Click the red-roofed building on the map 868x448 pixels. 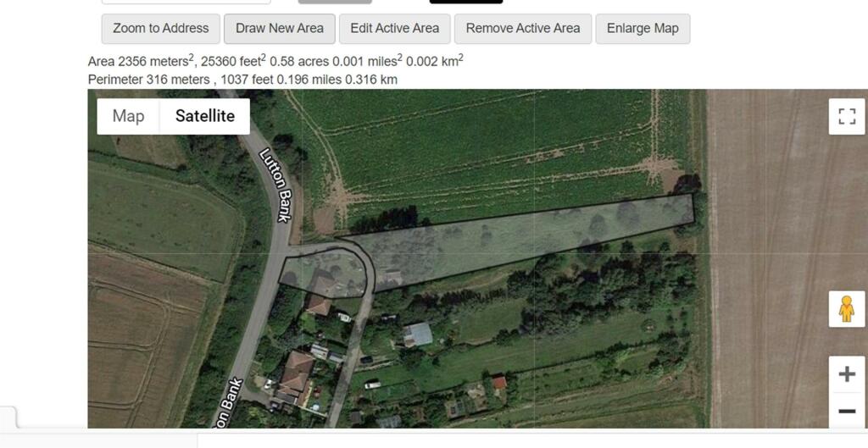pos(499,382)
